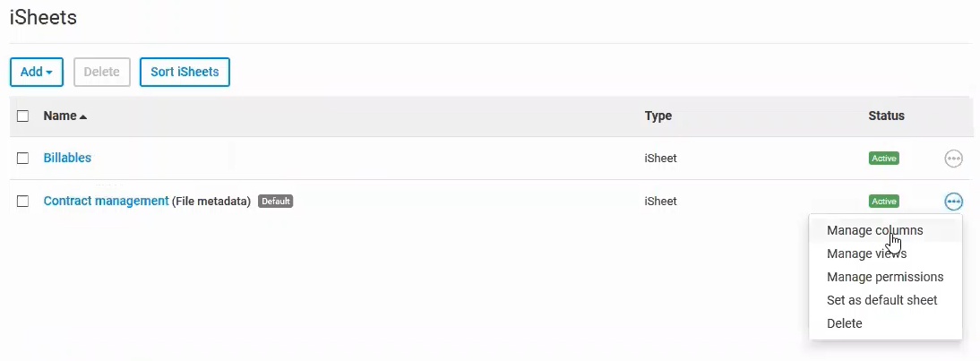Screen dimensions: 980x361
Task: Tick the Billables row checkbox
Action: pos(23,159)
